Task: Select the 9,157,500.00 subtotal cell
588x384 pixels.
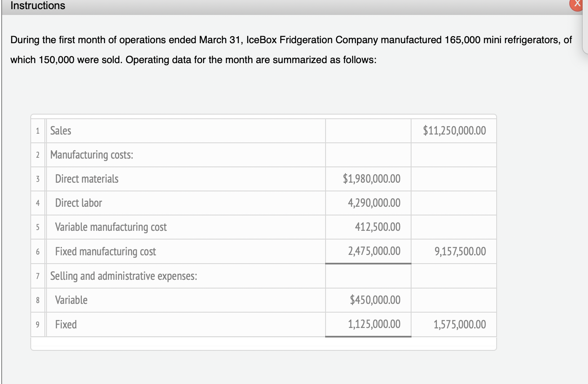Action: coord(453,251)
